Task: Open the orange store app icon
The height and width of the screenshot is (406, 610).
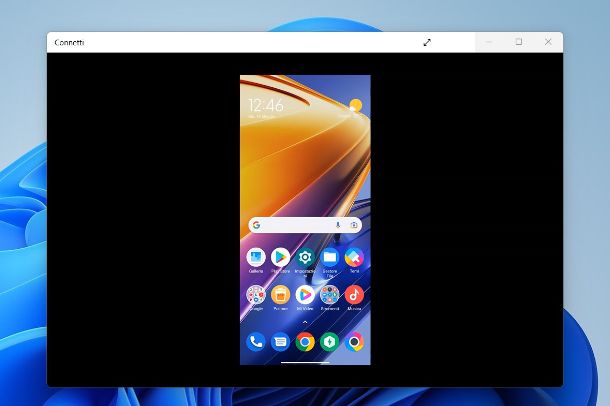Action: [x=280, y=295]
